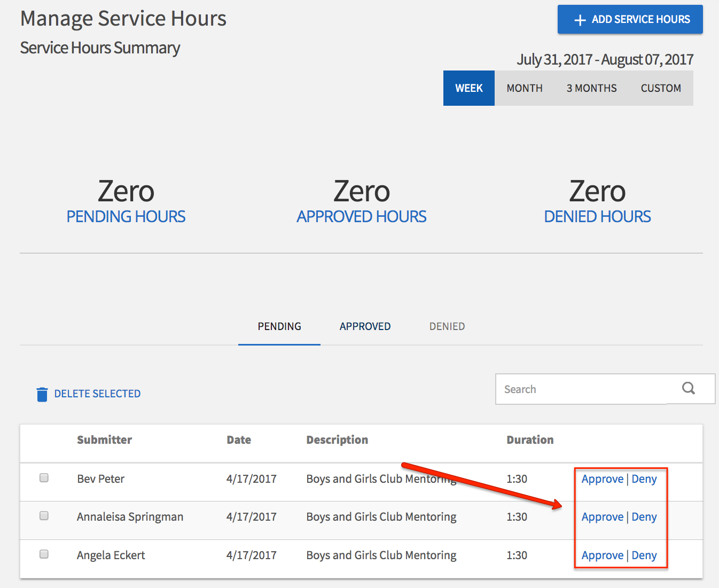719x588 pixels.
Task: Open the Pending Hours summary link
Action: pos(126,216)
